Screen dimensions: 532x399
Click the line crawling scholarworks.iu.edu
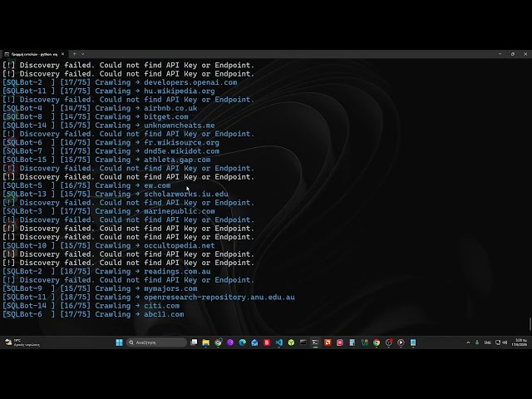[x=116, y=194]
